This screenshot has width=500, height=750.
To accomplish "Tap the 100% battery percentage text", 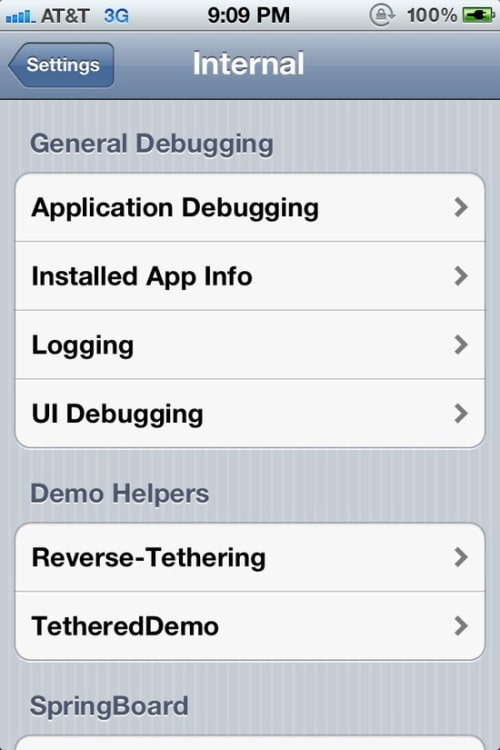I will pyautogui.click(x=432, y=15).
